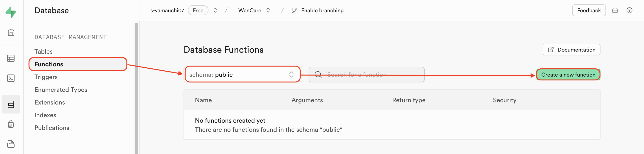Open the Table Editor icon
This screenshot has width=644, height=154.
tap(11, 58)
